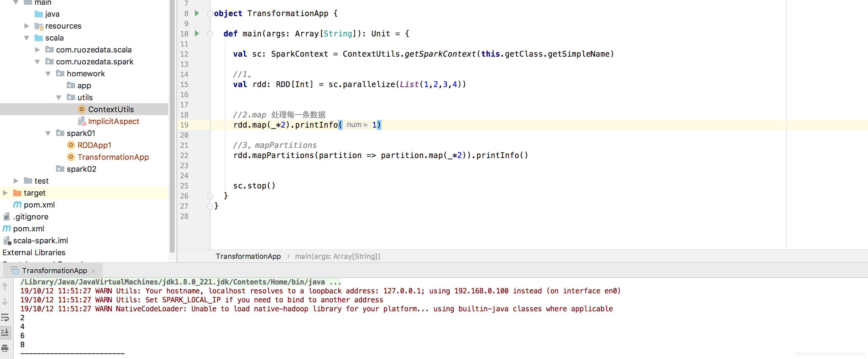This screenshot has width=868, height=359.
Task: Click run gutter icon beside main method
Action: tap(197, 34)
